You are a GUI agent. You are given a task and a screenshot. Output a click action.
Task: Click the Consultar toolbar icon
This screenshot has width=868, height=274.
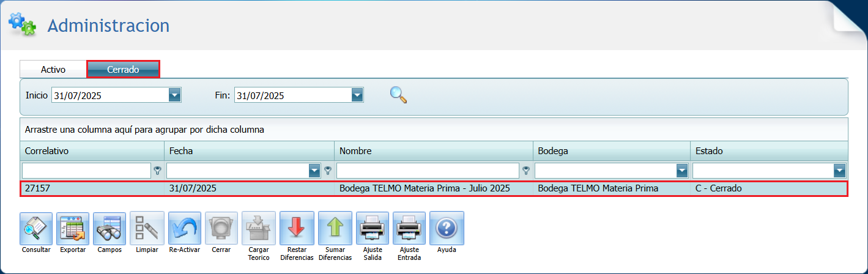pos(36,228)
